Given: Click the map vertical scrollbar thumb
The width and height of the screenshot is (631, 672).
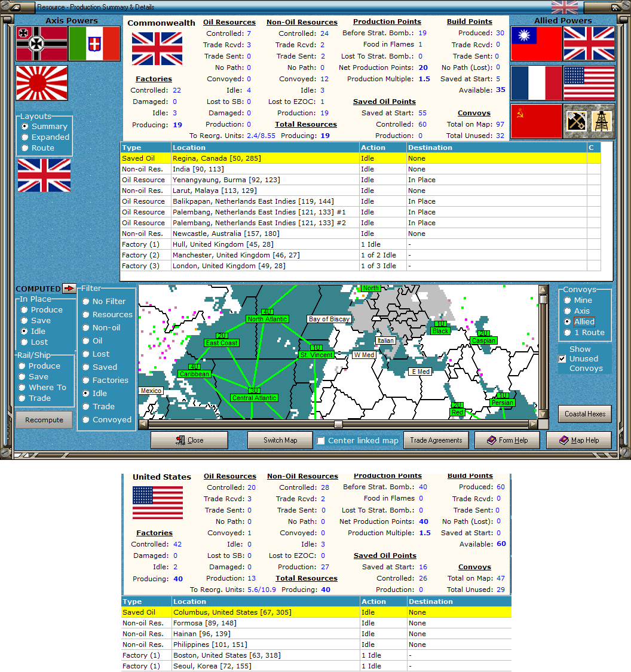Looking at the screenshot, I should pyautogui.click(x=543, y=299).
